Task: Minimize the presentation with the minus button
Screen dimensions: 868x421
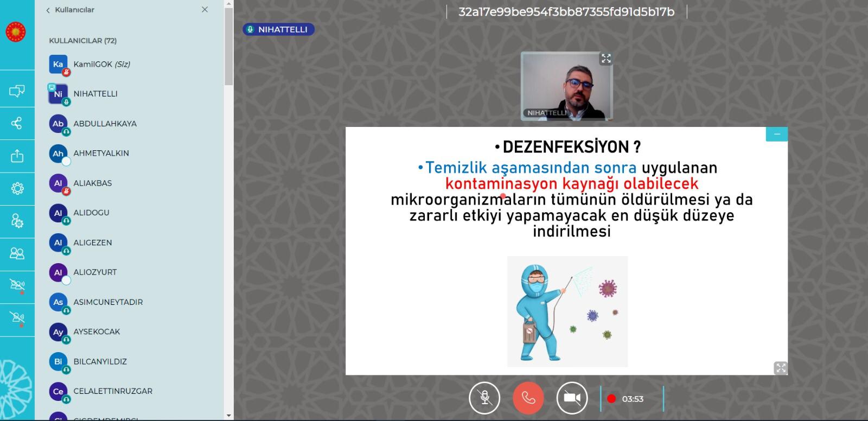Action: click(x=776, y=134)
